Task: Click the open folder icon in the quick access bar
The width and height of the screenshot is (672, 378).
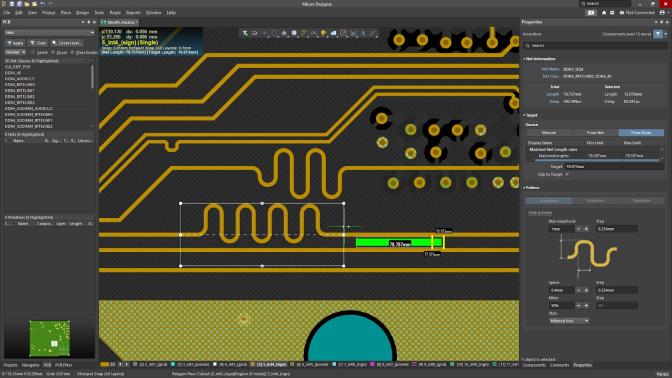Action: click(x=27, y=4)
